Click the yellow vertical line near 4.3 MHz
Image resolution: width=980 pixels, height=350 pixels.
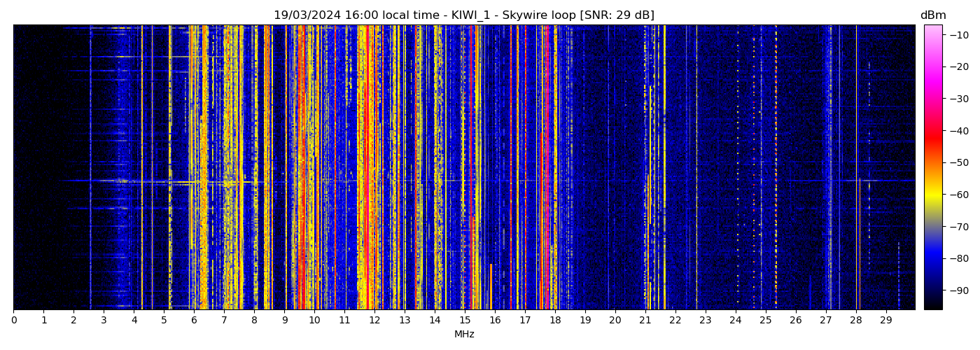pos(142,168)
